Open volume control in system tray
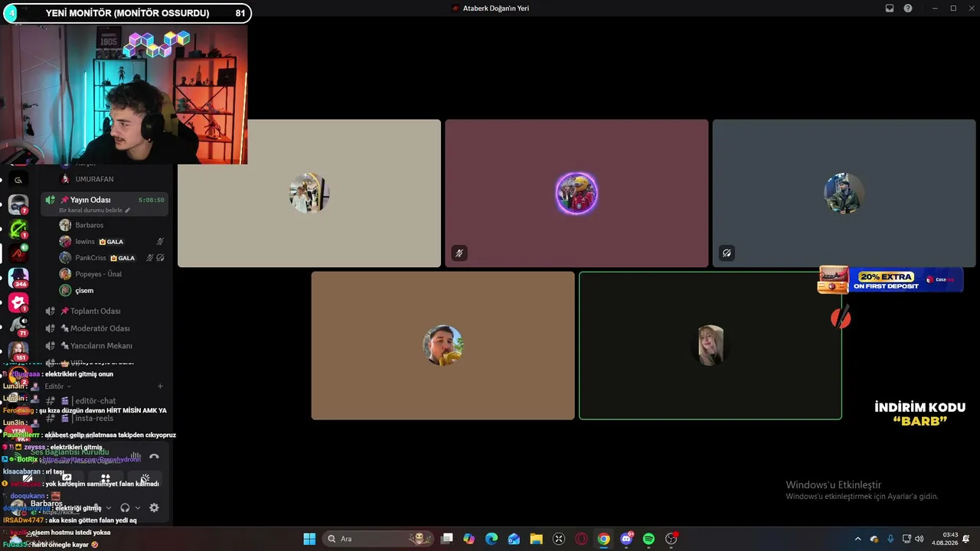The image size is (980, 551). (919, 539)
